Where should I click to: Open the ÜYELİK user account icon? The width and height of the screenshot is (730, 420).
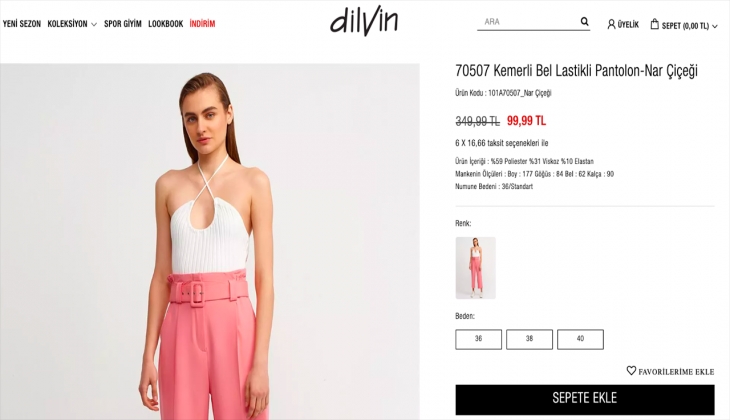[611, 24]
